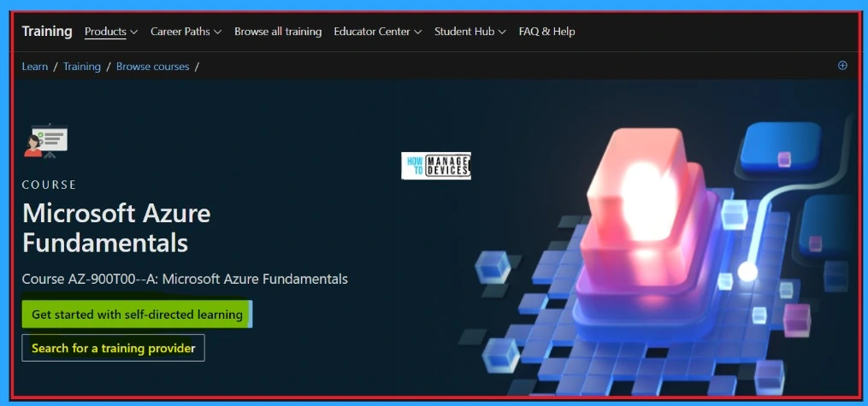This screenshot has width=868, height=406.
Task: Expand the Products dropdown menu
Action: pyautogui.click(x=111, y=32)
